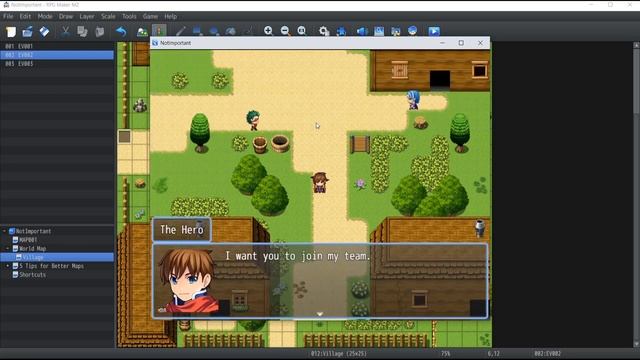
Task: Maximize the NotImportant game window
Action: [461, 43]
